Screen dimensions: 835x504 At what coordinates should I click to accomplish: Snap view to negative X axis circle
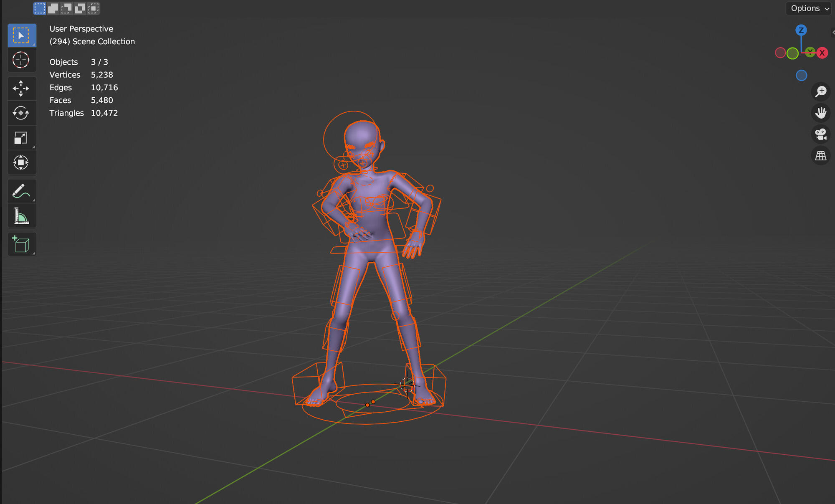780,53
